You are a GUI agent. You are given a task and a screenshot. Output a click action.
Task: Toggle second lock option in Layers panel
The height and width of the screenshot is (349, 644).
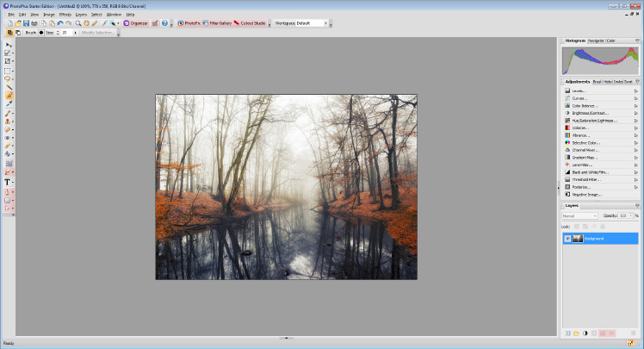pyautogui.click(x=585, y=227)
